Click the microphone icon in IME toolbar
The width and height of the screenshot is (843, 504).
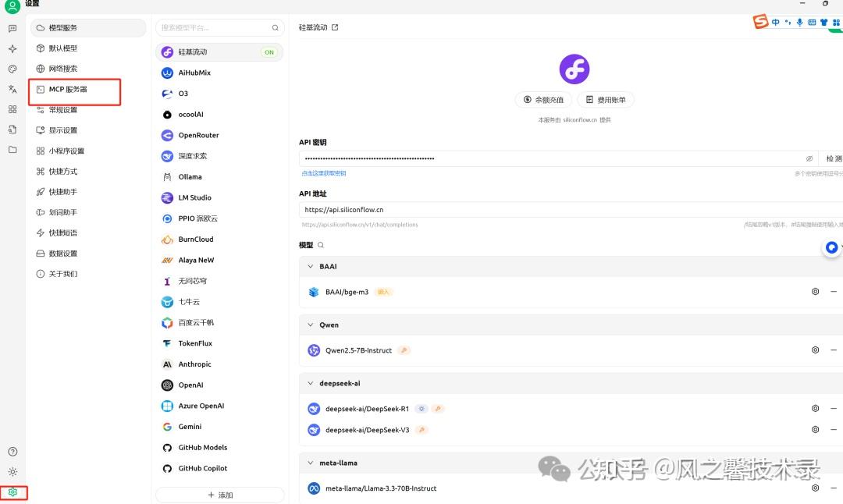pyautogui.click(x=799, y=22)
